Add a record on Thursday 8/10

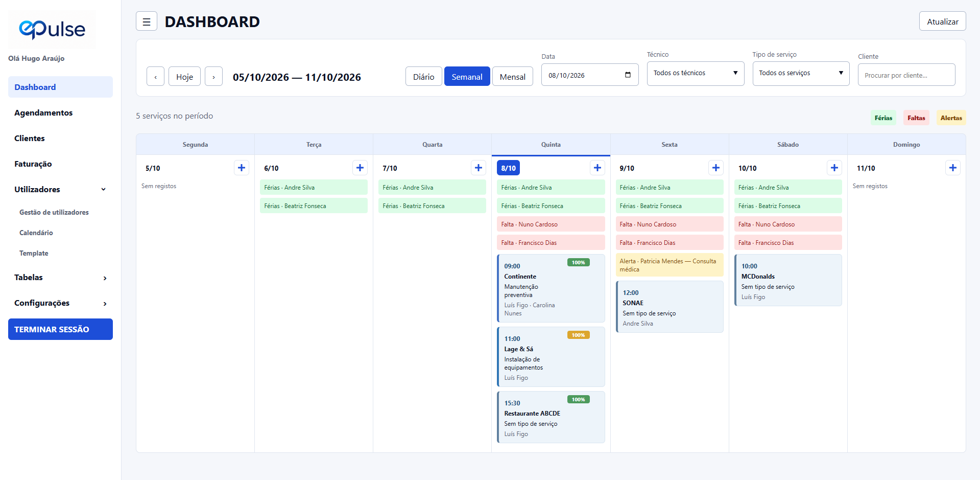(597, 168)
